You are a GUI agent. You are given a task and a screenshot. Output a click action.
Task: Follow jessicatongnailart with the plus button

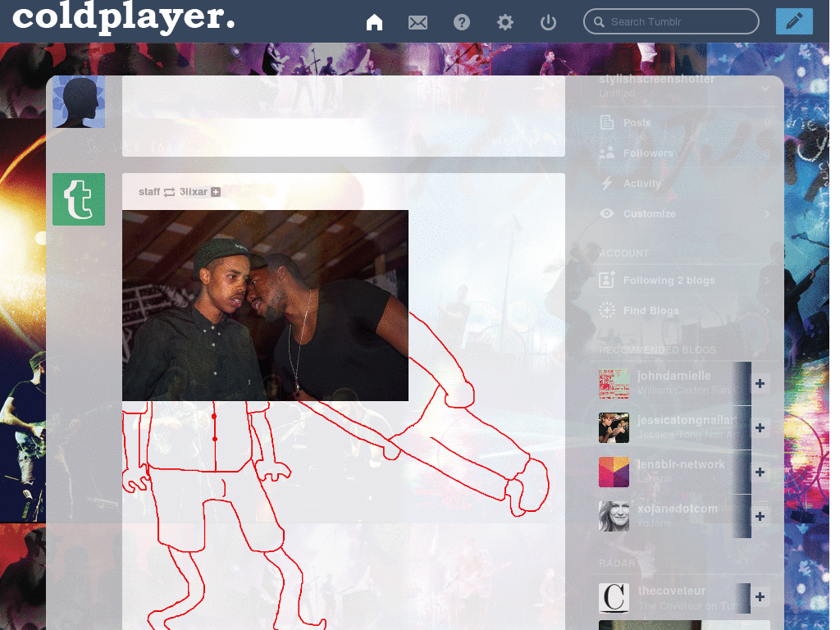coord(760,427)
